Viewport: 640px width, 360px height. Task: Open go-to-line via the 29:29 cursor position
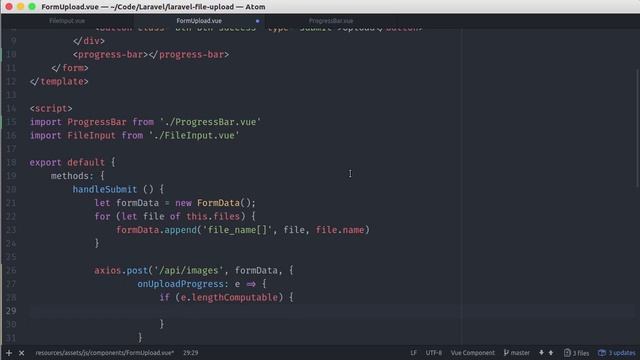(x=191, y=353)
